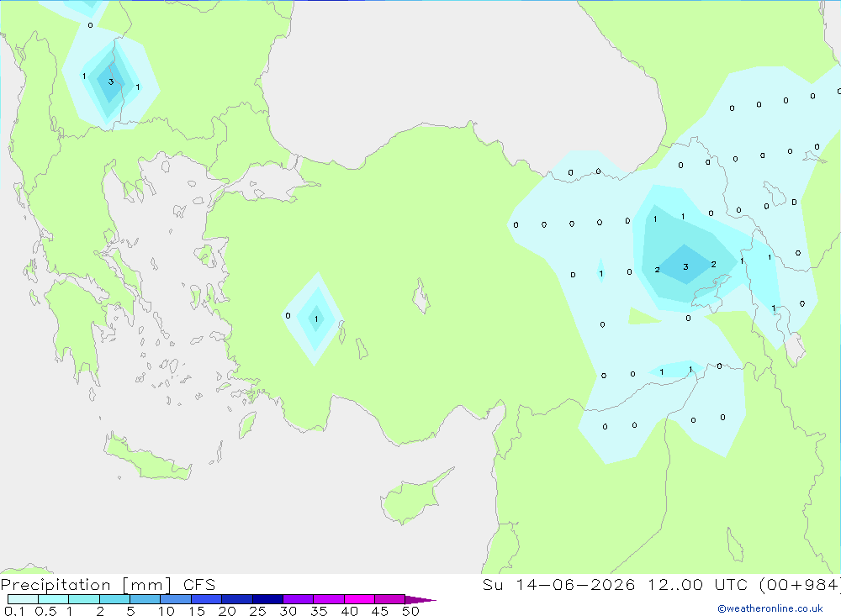Click the '0.1' legend label

[x=14, y=611]
